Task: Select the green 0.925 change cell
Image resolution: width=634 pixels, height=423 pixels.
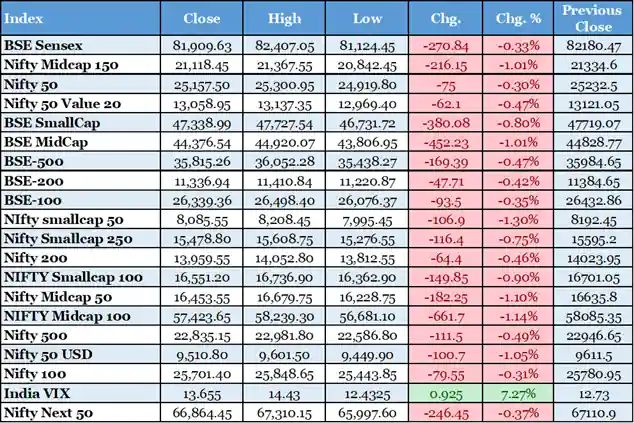Action: 447,395
